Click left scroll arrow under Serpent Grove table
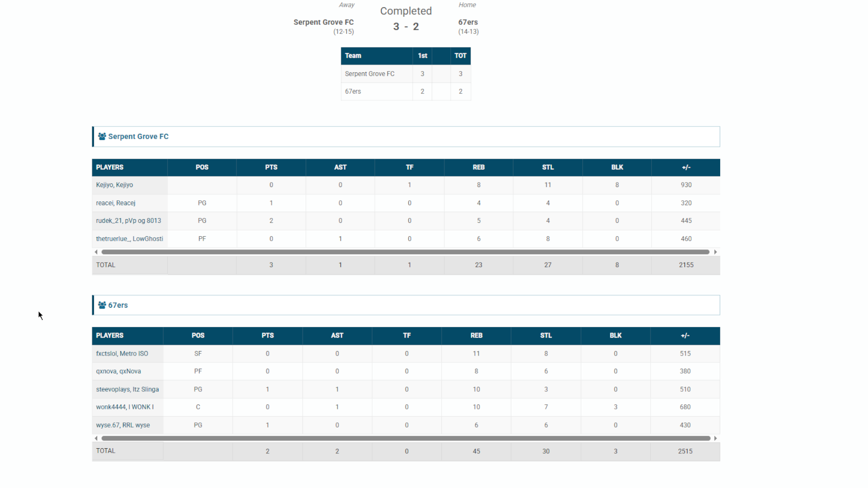The width and height of the screenshot is (868, 488). [x=96, y=252]
